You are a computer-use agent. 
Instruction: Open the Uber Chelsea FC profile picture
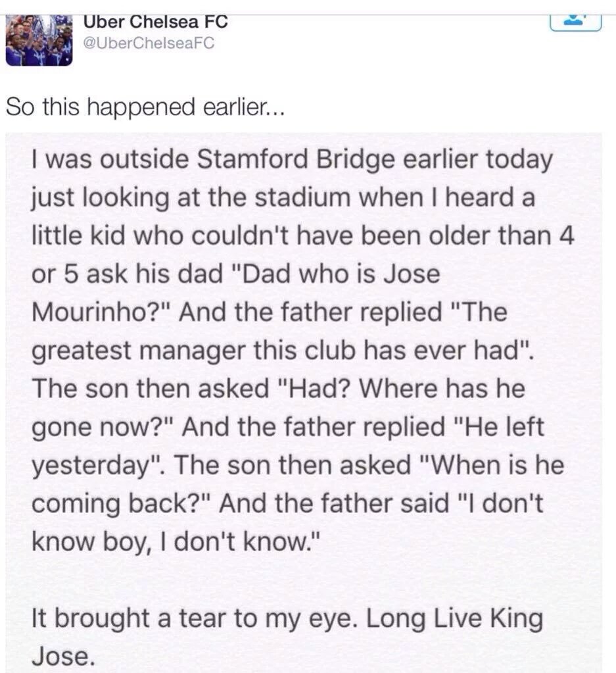tap(39, 40)
